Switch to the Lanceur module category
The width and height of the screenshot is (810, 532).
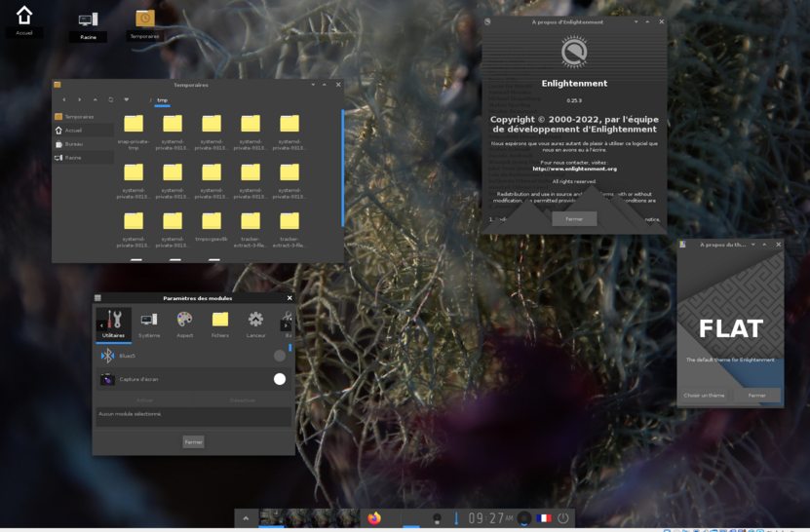255,324
